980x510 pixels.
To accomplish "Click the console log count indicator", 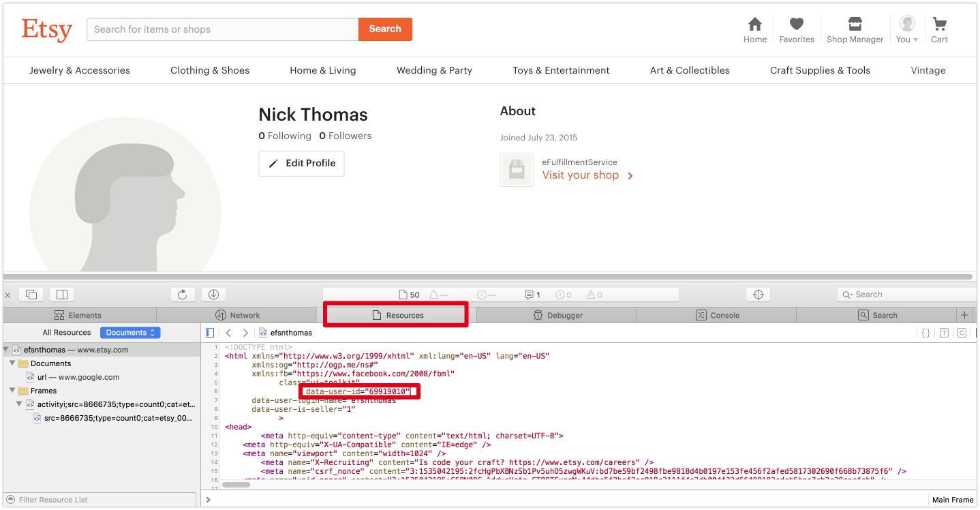I will coord(533,295).
